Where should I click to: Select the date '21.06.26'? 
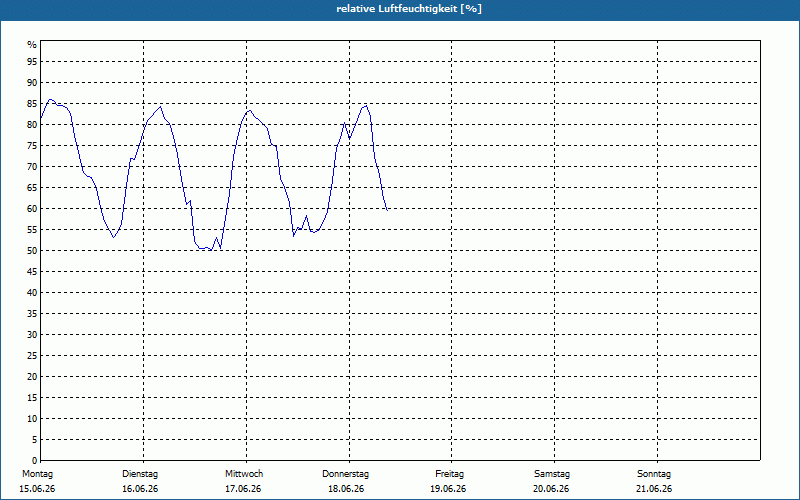(x=654, y=489)
